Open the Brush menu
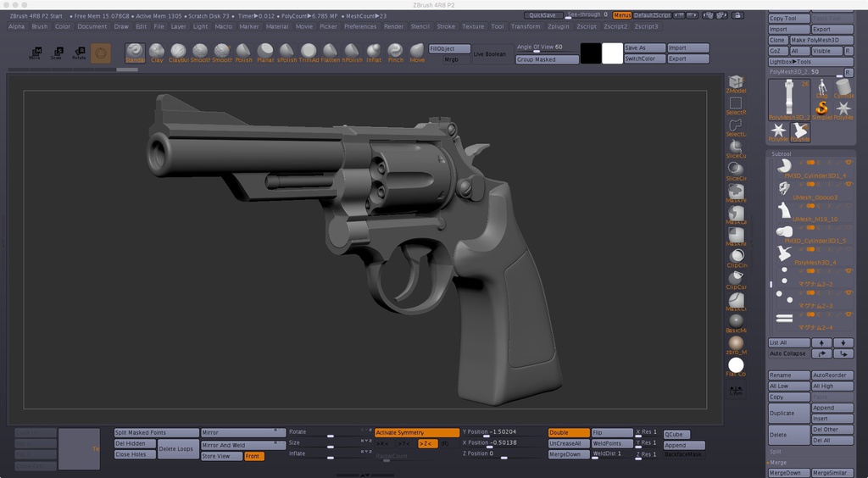The height and width of the screenshot is (478, 868). pyautogui.click(x=39, y=26)
